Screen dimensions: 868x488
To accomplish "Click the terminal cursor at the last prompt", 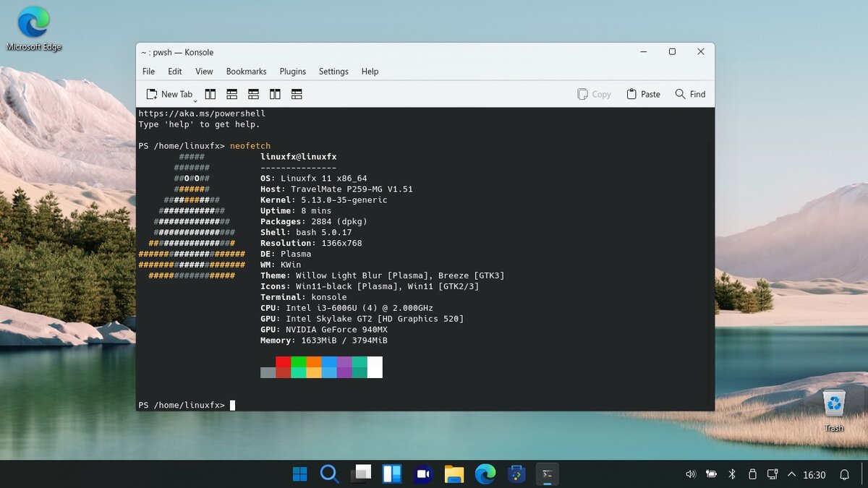I will (x=232, y=405).
